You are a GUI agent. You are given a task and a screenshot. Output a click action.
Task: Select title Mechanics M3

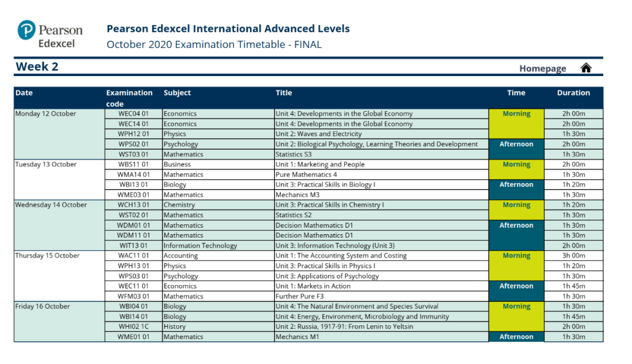pos(297,195)
